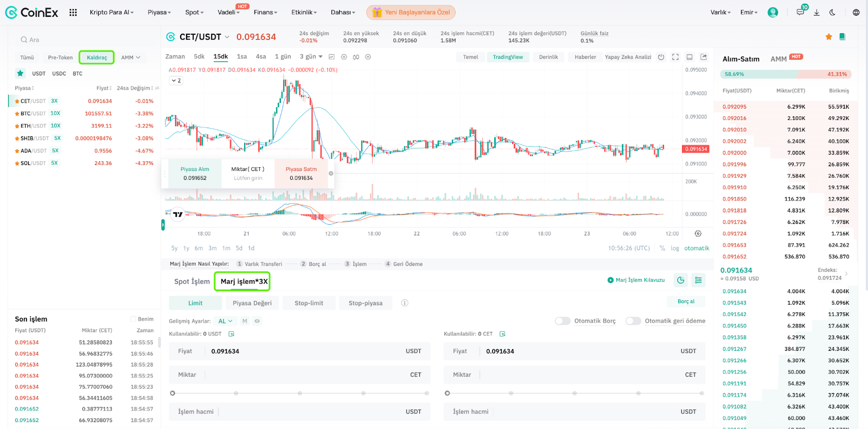Viewport: 868px width, 429px height.
Task: Enter chart fullscreen mode
Action: coord(675,56)
